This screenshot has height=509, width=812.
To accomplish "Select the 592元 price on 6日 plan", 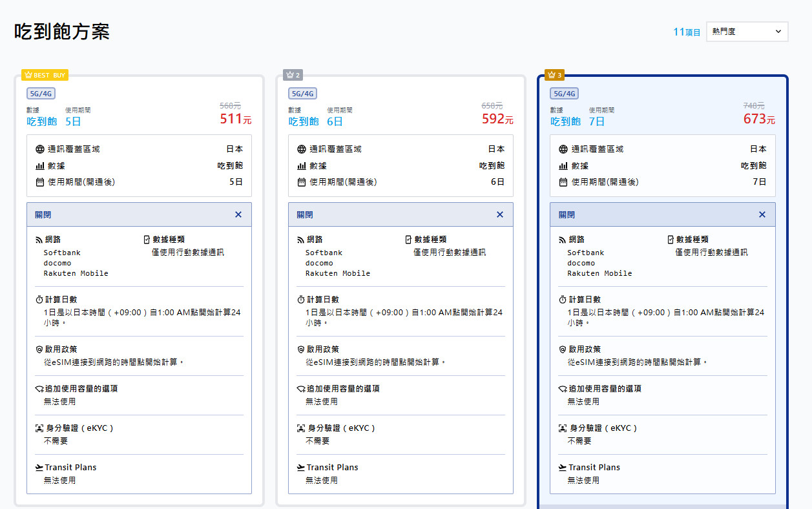I will (497, 119).
